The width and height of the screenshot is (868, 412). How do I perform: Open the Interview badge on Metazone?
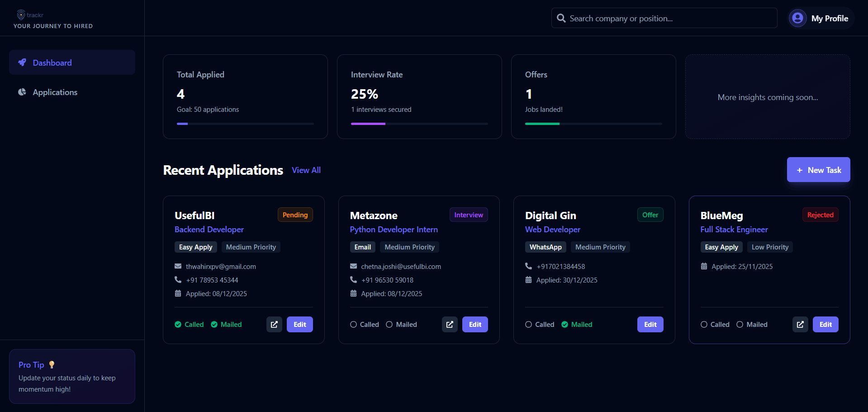(468, 215)
